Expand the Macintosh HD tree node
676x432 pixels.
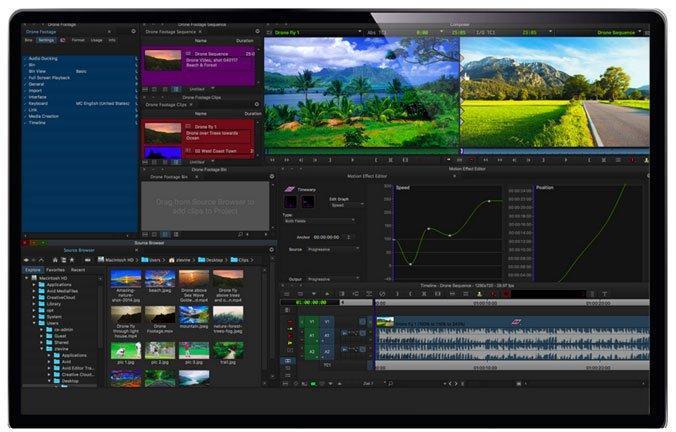point(28,277)
